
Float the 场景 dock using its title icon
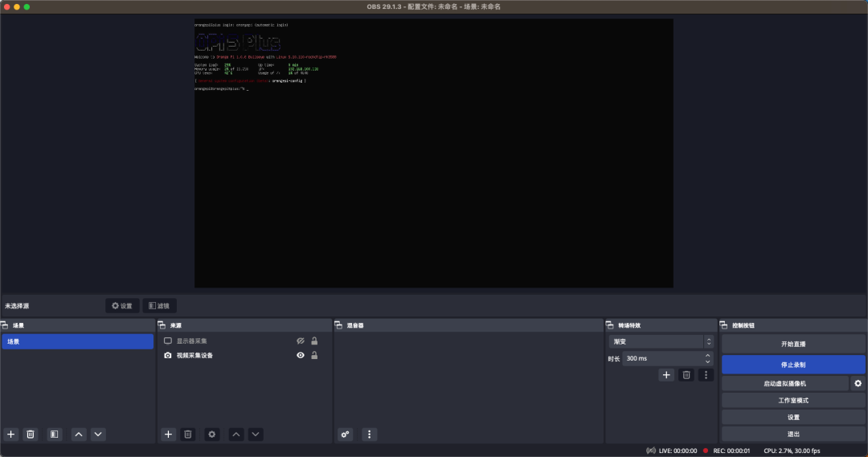(5, 325)
